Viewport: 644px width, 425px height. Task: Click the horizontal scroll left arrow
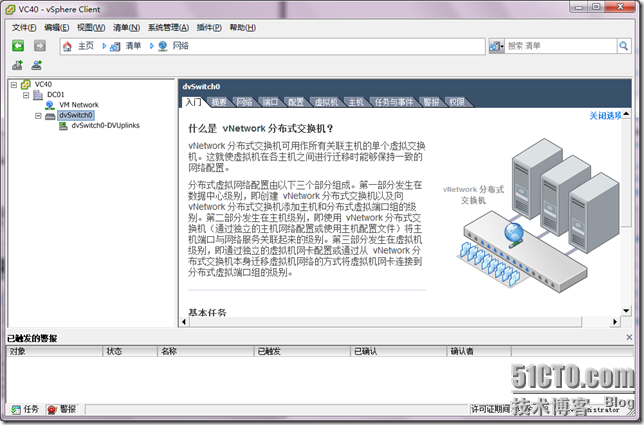click(x=184, y=322)
